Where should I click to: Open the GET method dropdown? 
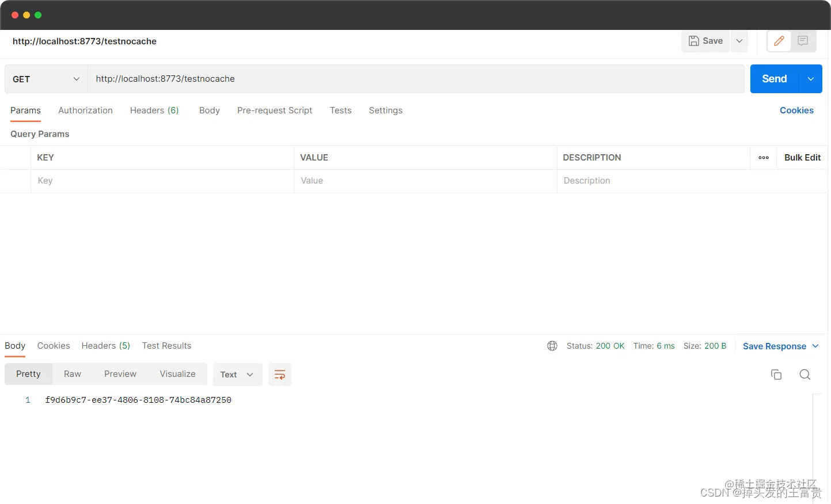click(x=46, y=79)
